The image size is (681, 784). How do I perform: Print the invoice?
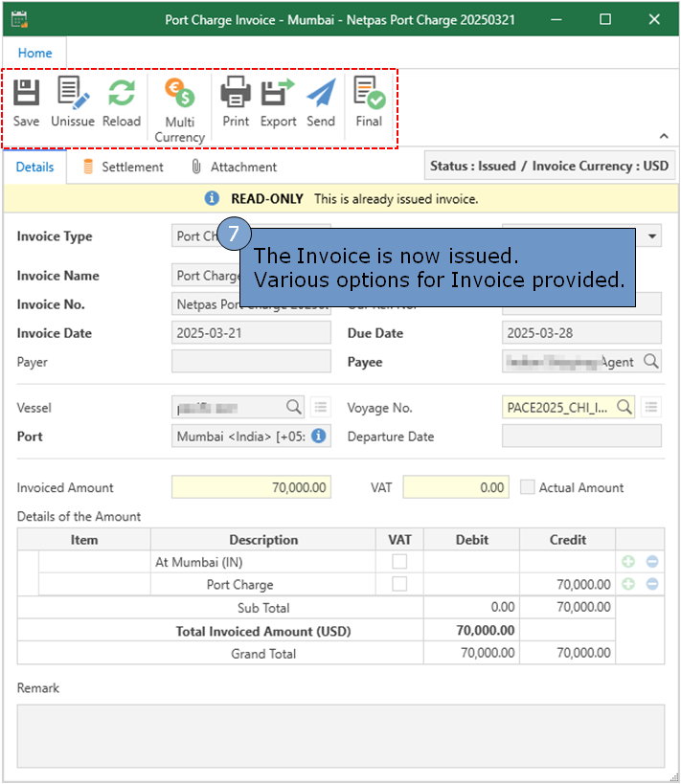(236, 102)
